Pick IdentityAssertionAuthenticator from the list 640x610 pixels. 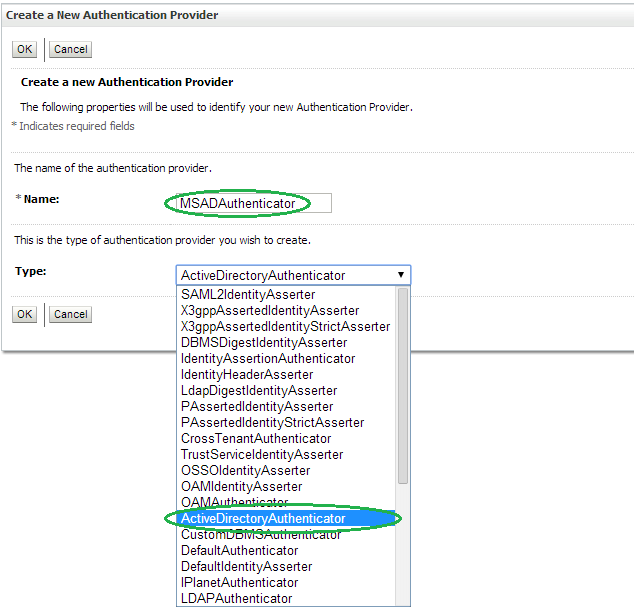coord(286,358)
